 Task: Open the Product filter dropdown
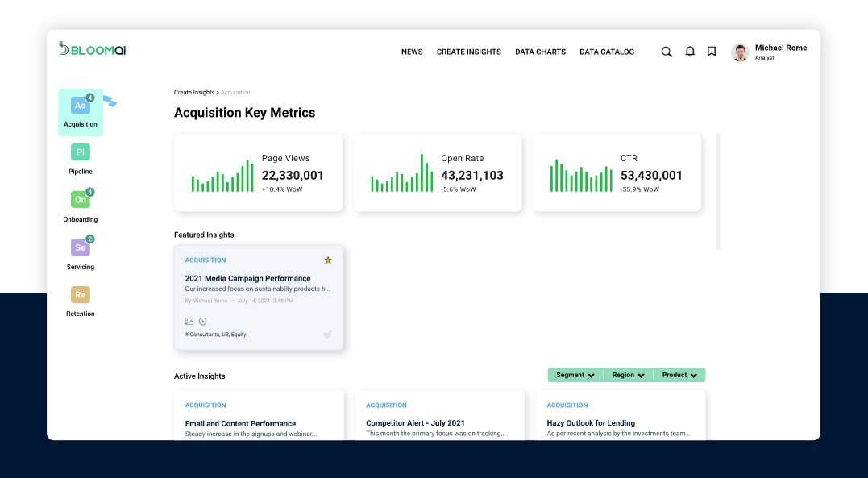(x=679, y=375)
